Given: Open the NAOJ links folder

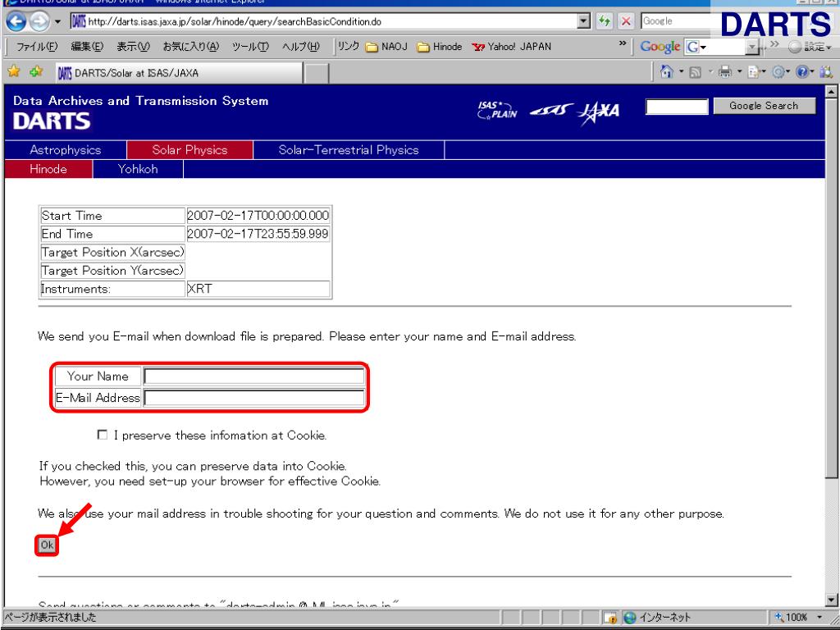Looking at the screenshot, I should pyautogui.click(x=386, y=47).
